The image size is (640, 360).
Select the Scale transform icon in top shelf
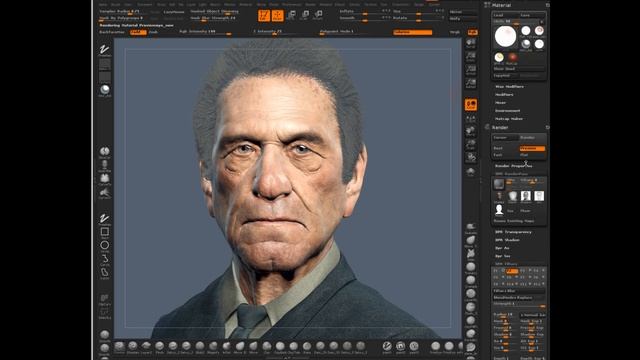[x=304, y=16]
